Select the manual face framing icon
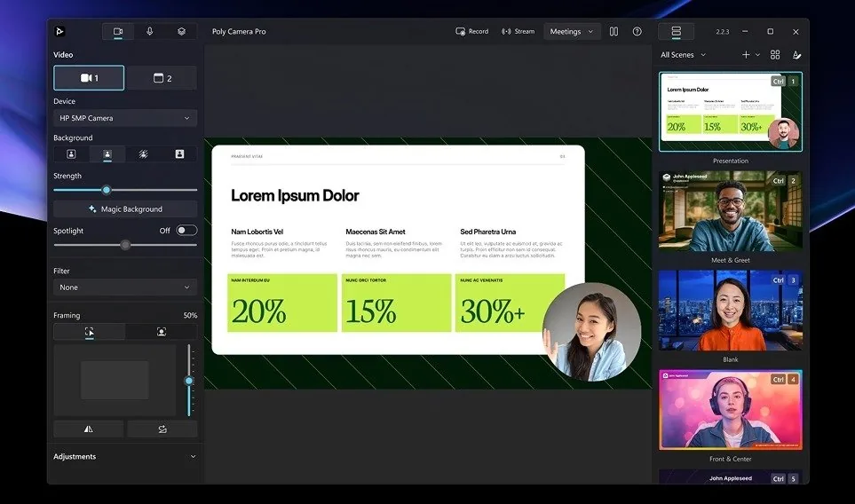This screenshot has height=504, width=855. [x=162, y=332]
